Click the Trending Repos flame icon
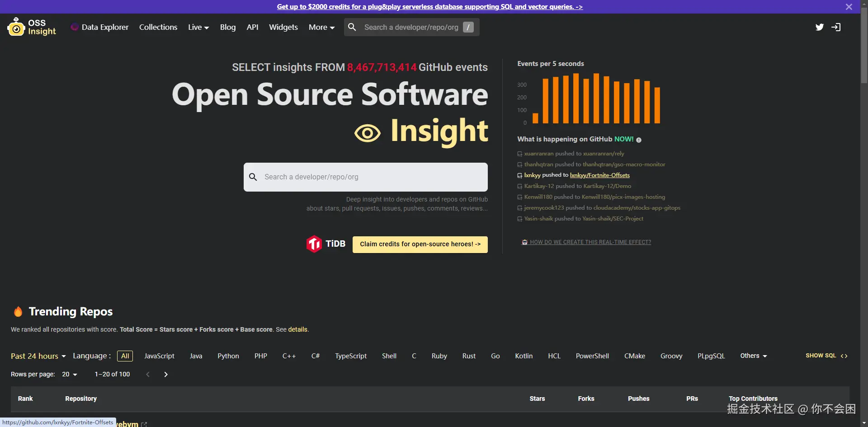 (x=18, y=311)
